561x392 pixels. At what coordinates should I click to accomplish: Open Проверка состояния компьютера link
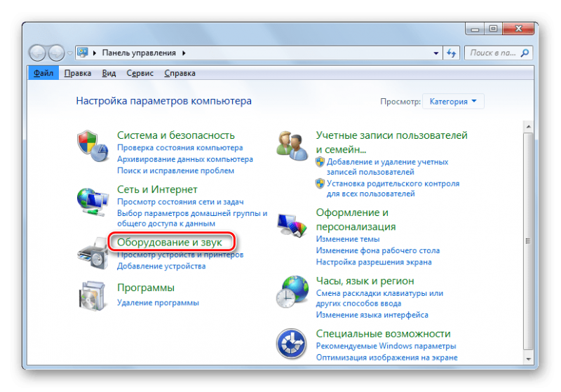pyautogui.click(x=180, y=148)
